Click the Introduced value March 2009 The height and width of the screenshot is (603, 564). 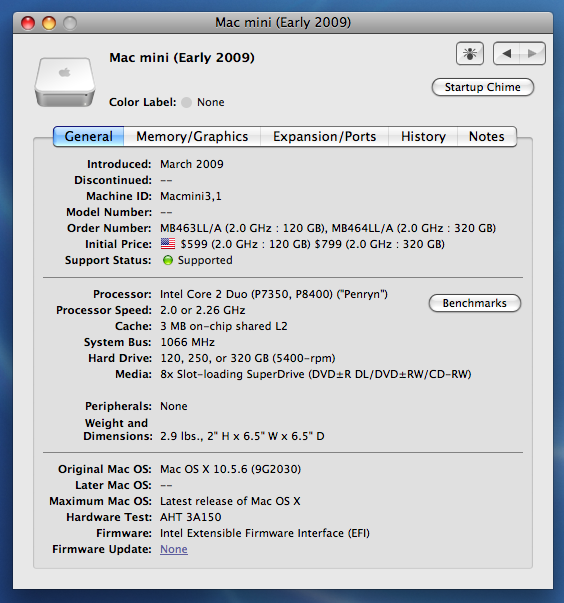[191, 164]
